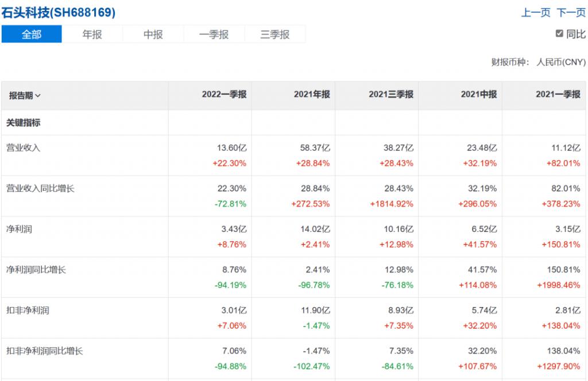588x381 pixels.
Task: Click the 5.74亿 value
Action: pyautogui.click(x=484, y=310)
